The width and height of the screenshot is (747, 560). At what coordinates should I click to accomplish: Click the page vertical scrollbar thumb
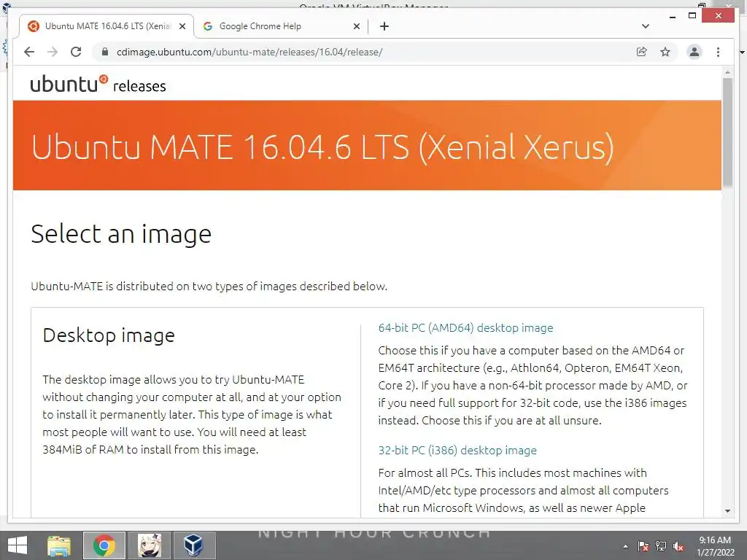(727, 132)
